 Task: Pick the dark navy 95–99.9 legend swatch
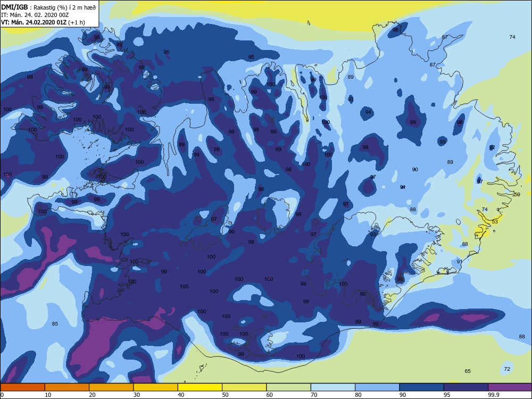pyautogui.click(x=466, y=387)
